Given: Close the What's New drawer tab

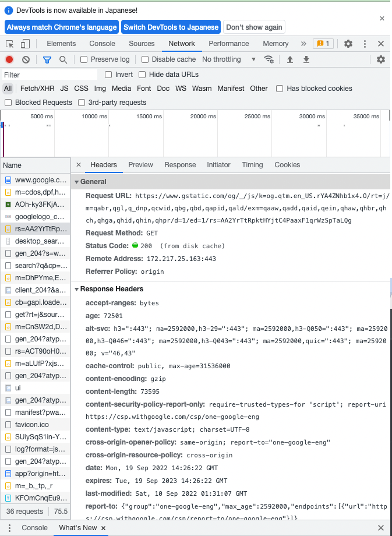Looking at the screenshot, I should [103, 528].
